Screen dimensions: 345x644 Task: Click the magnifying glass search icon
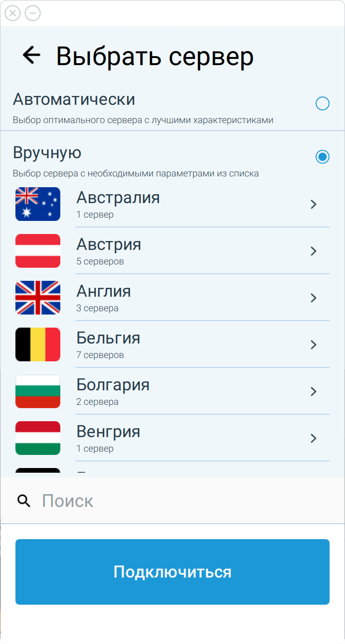(x=23, y=500)
